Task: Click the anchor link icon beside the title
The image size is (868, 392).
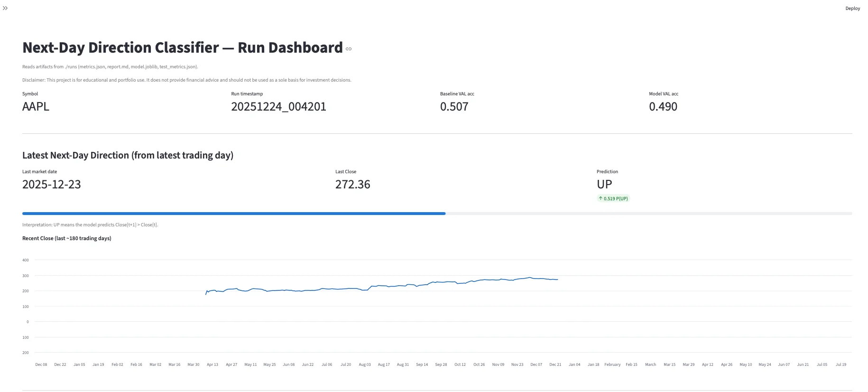Action: (x=349, y=49)
